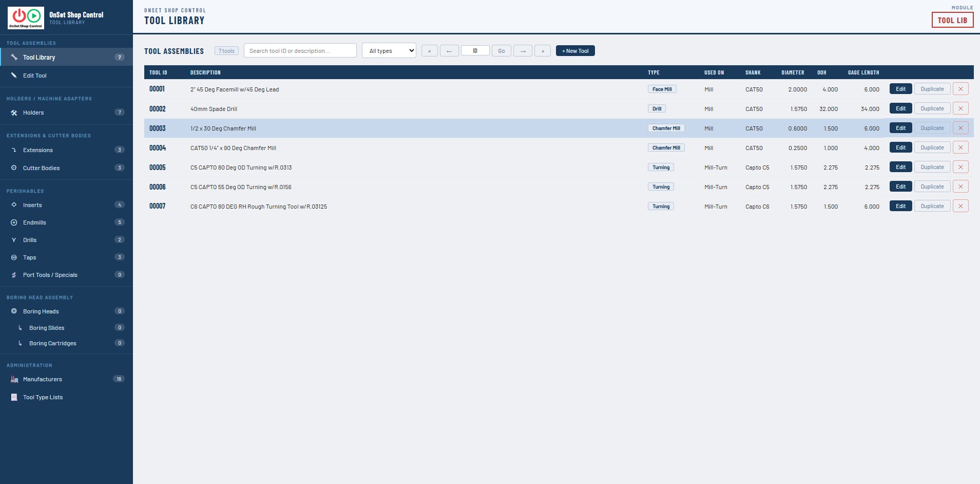This screenshot has width=980, height=484.
Task: Click the Manufacturers factory icon
Action: 14,379
